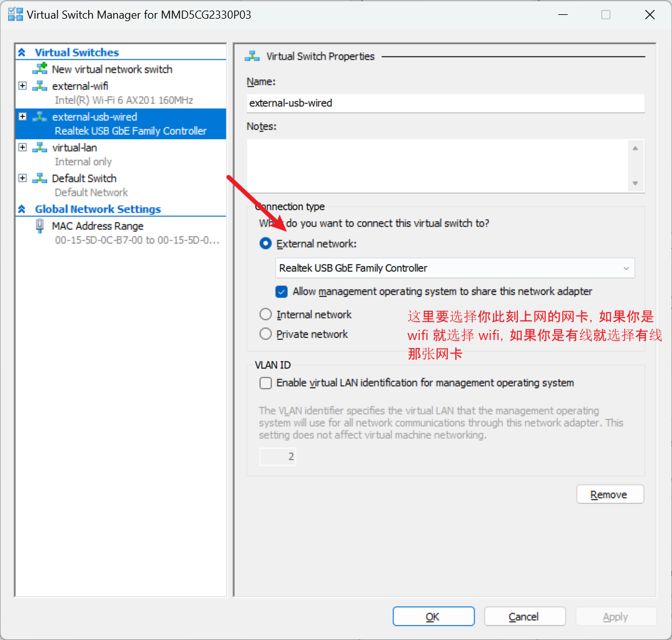The width and height of the screenshot is (672, 640).
Task: Click the MAC Address Range icon
Action: point(40,226)
